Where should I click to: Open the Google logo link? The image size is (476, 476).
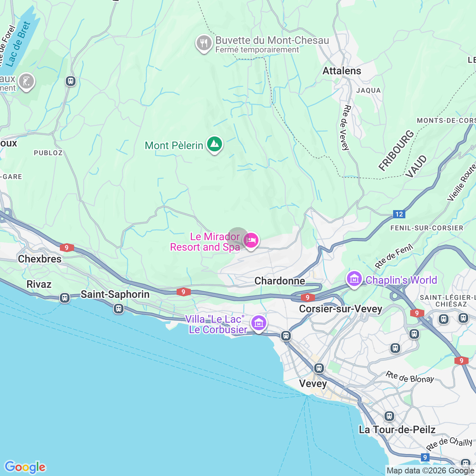pyautogui.click(x=25, y=467)
